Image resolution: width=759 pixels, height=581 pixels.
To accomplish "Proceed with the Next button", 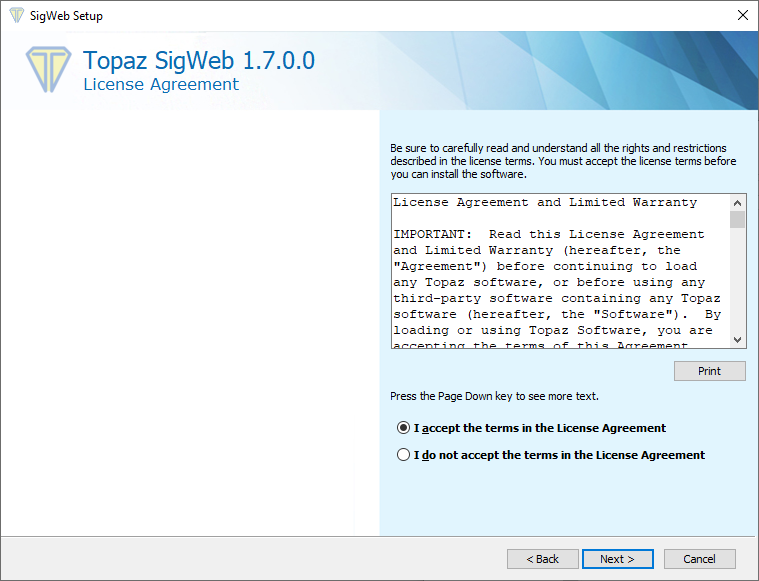I will pyautogui.click(x=618, y=559).
